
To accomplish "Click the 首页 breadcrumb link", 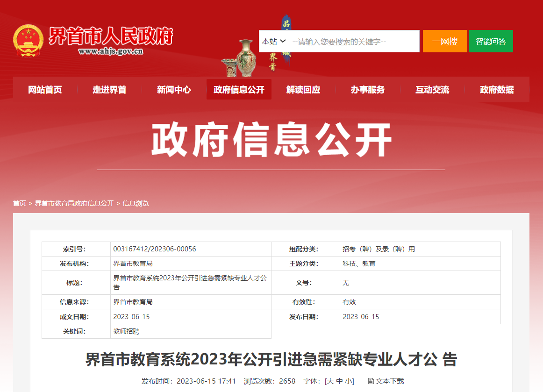I will 20,203.
